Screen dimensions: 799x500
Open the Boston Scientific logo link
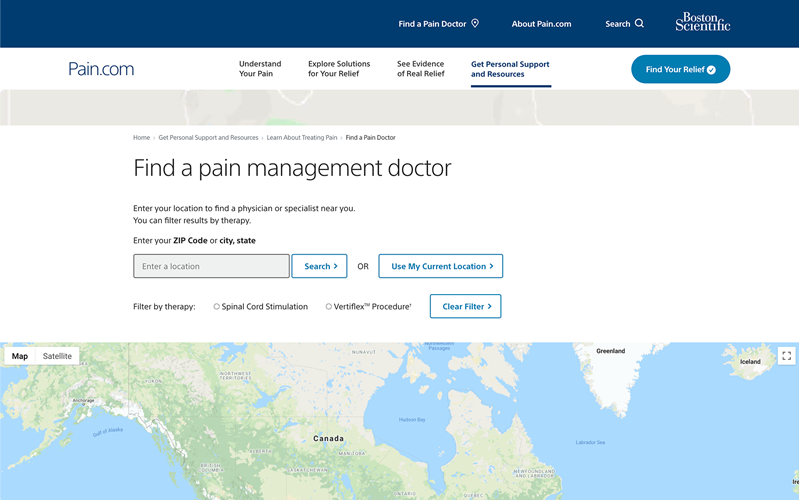[x=703, y=22]
